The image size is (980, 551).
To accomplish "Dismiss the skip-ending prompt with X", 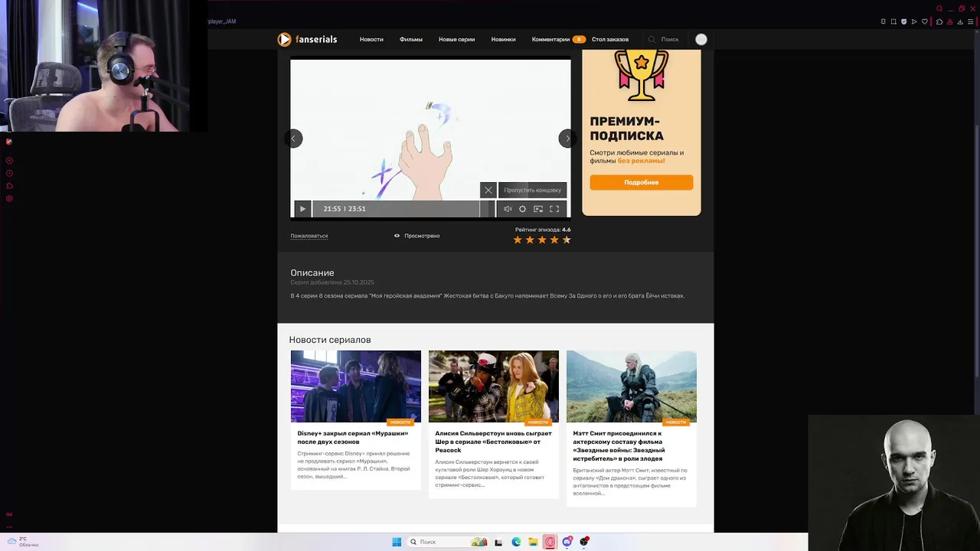I will [488, 190].
